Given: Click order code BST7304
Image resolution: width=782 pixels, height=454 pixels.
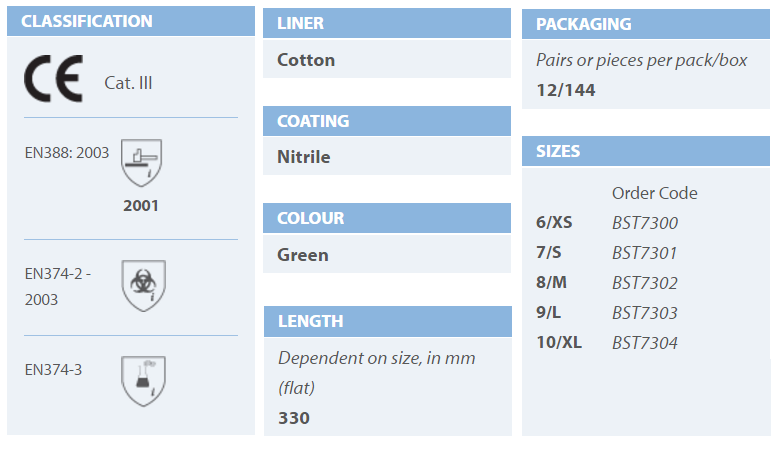Looking at the screenshot, I should (644, 343).
